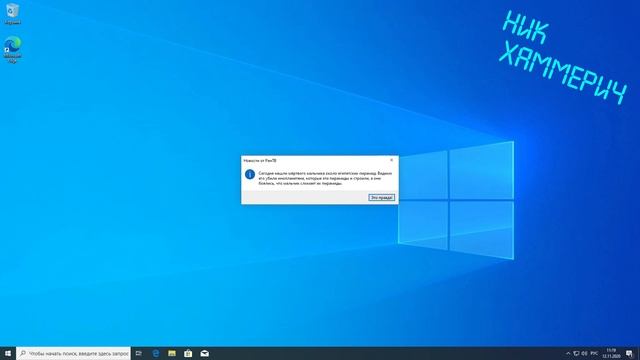Launch Edge from the taskbar
The image size is (640, 360).
(156, 353)
